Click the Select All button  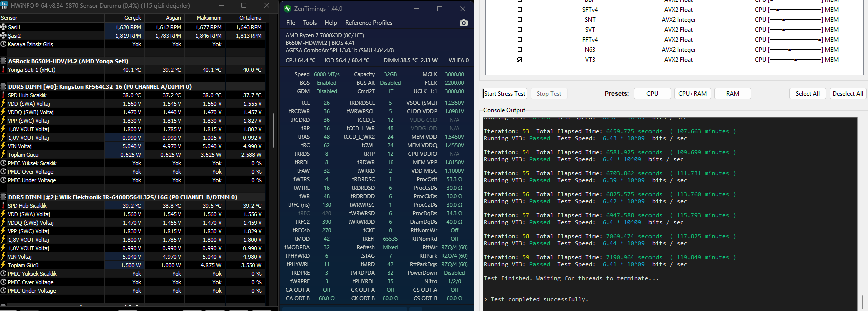click(807, 94)
